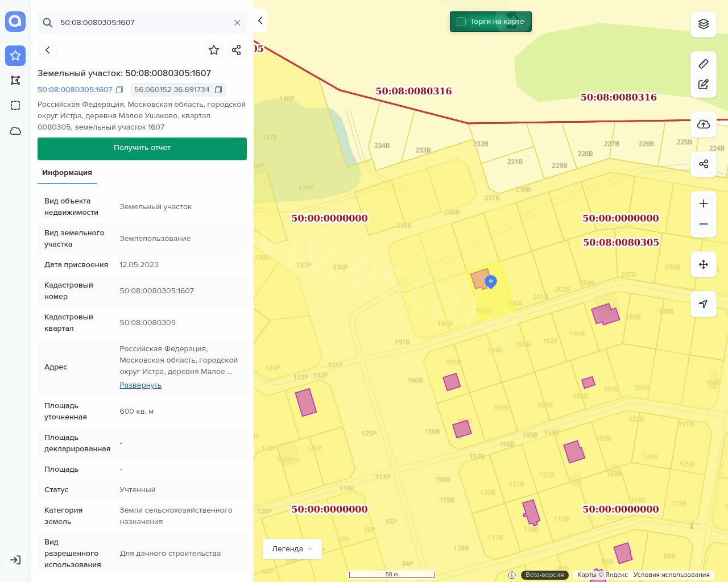The width and height of the screenshot is (728, 582).
Task: Go back using the left arrow
Action: point(48,50)
